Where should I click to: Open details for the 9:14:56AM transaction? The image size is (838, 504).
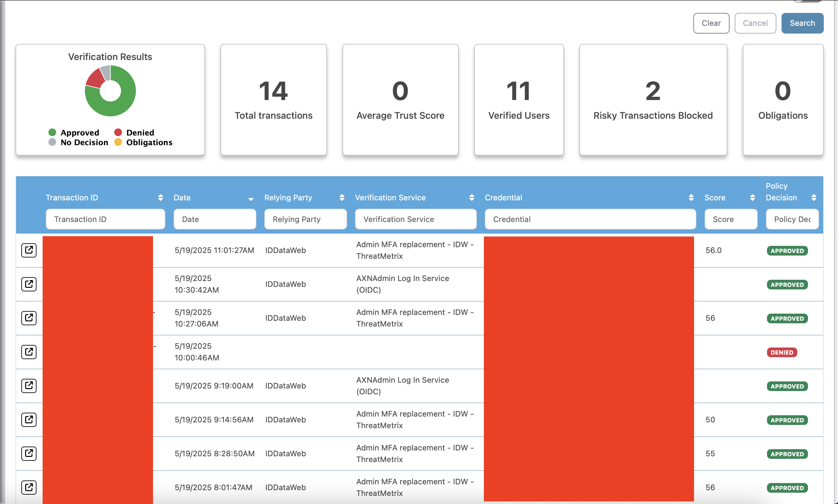pos(29,420)
